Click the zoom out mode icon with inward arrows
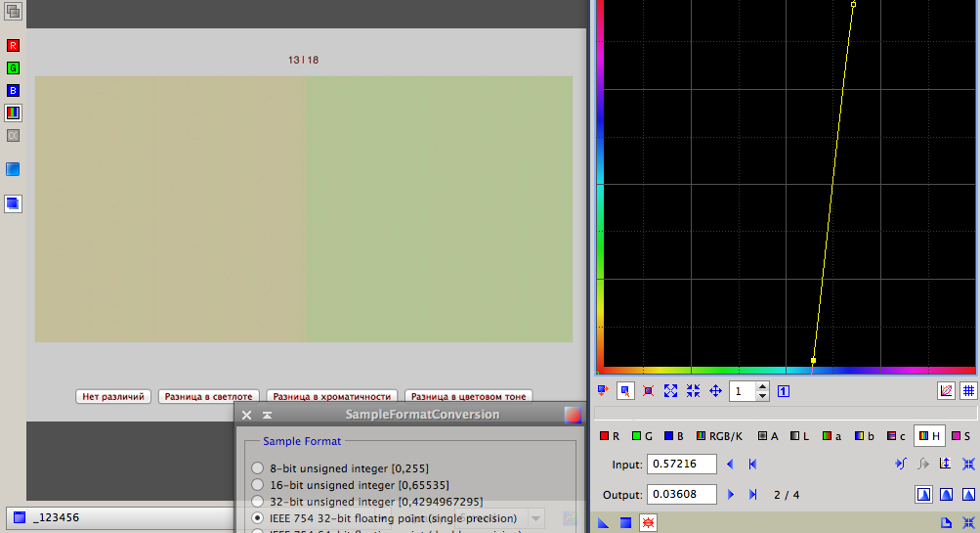The image size is (980, 533). point(693,391)
